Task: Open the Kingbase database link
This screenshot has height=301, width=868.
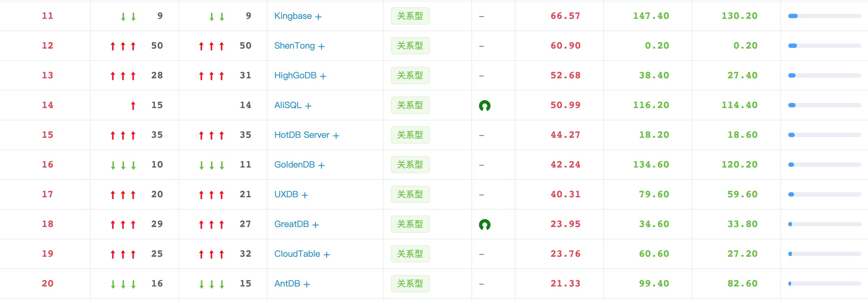Action: 293,16
